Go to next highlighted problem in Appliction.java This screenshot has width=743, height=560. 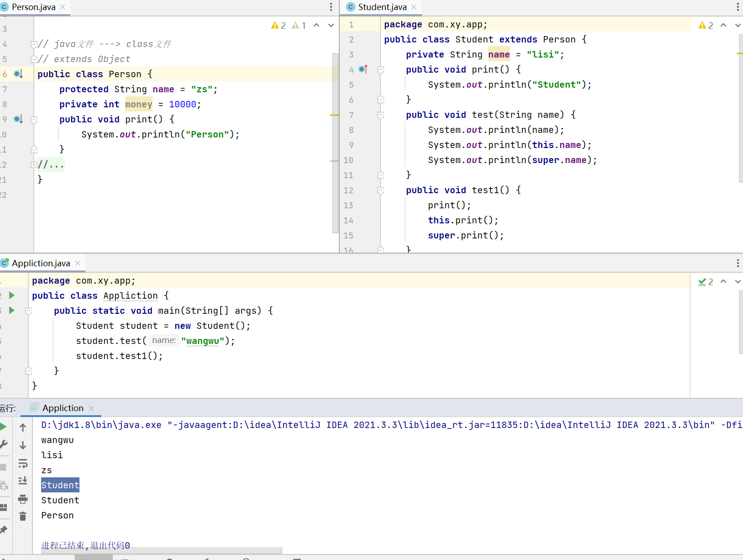[738, 282]
